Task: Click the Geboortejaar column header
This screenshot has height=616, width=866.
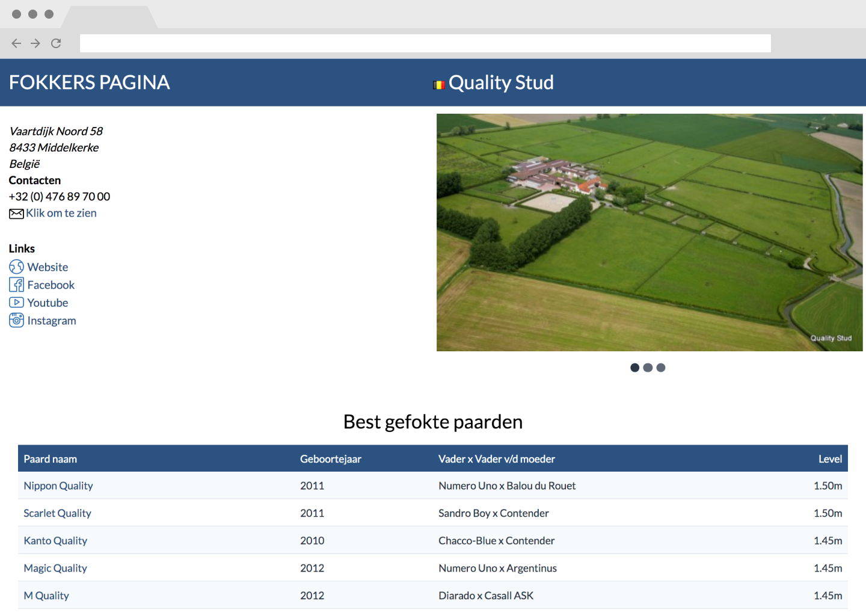Action: 331,459
